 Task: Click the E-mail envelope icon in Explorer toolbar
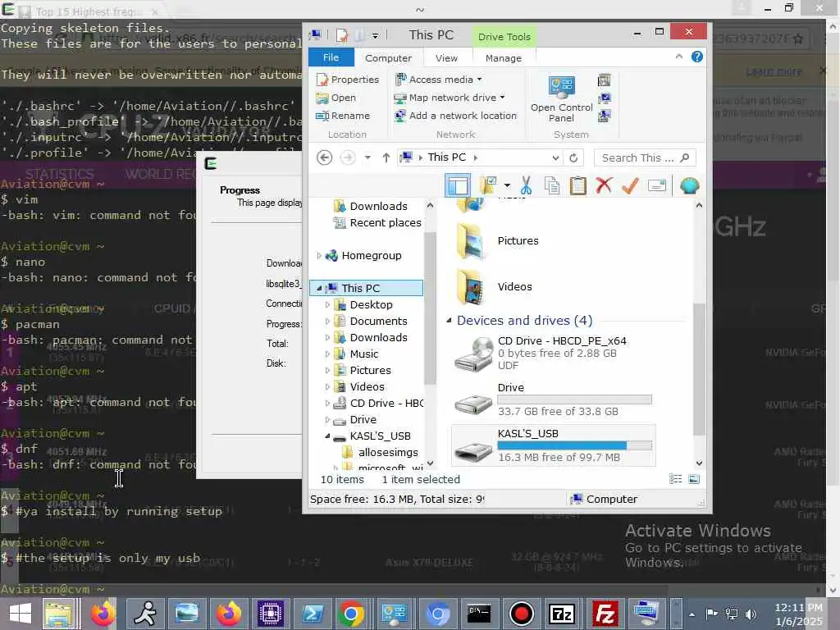[657, 185]
